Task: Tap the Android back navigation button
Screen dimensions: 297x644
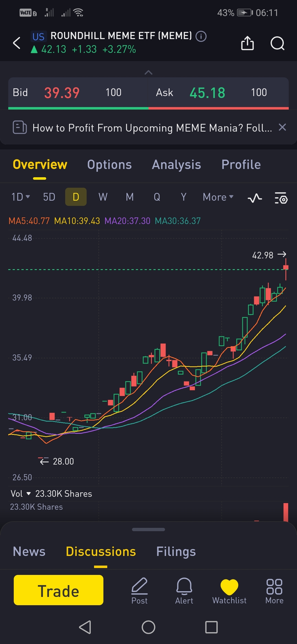Action: pyautogui.click(x=85, y=627)
